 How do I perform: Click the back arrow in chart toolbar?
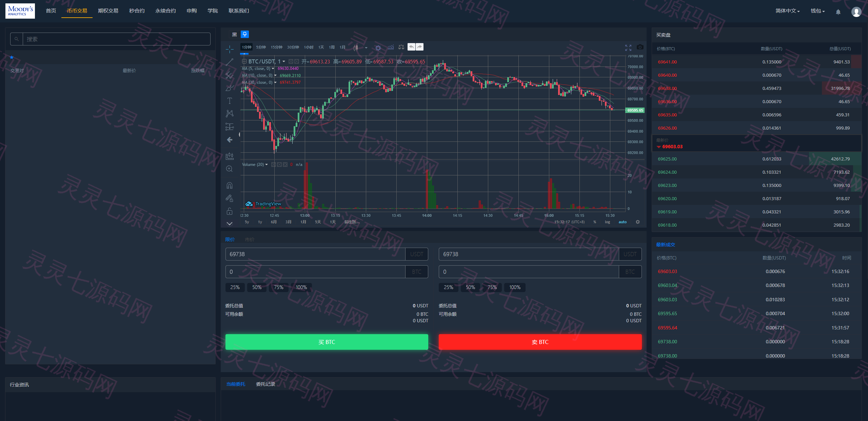click(230, 140)
